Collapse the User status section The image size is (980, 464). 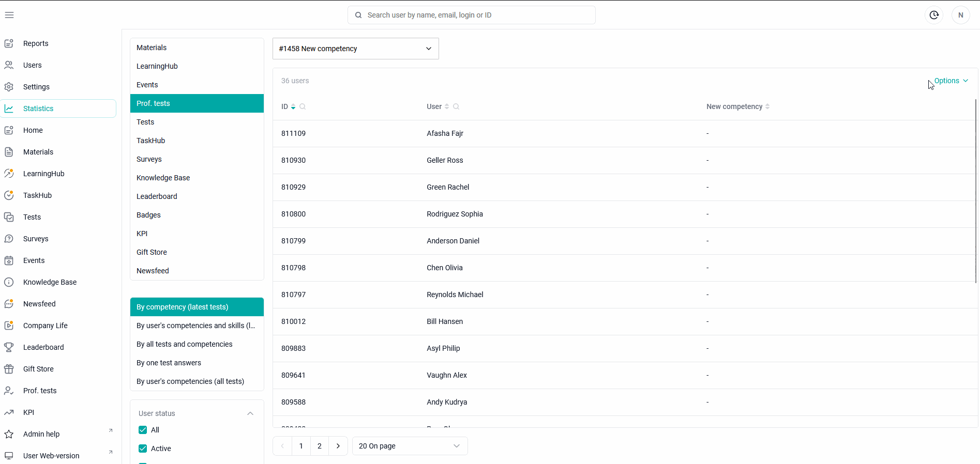[x=250, y=413]
